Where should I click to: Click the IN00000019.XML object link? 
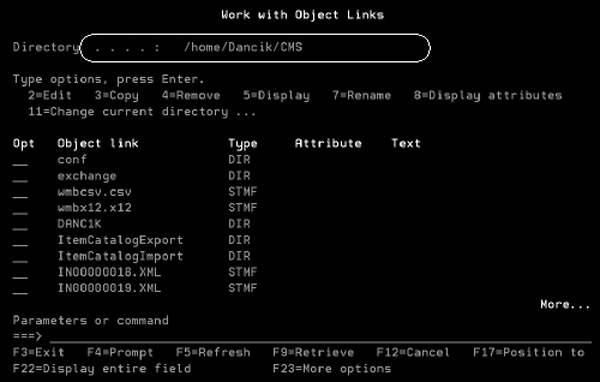pos(109,288)
